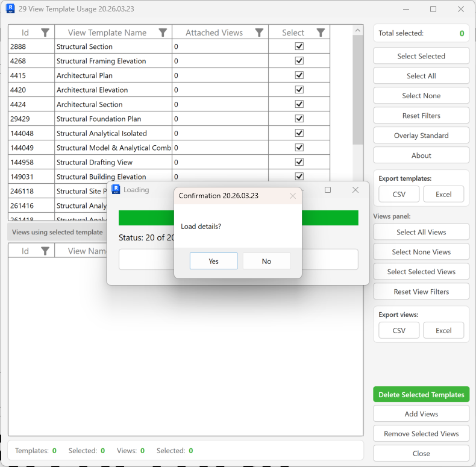The image size is (476, 467).
Task: Toggle the Structural Drafting View checkbox
Action: (299, 162)
